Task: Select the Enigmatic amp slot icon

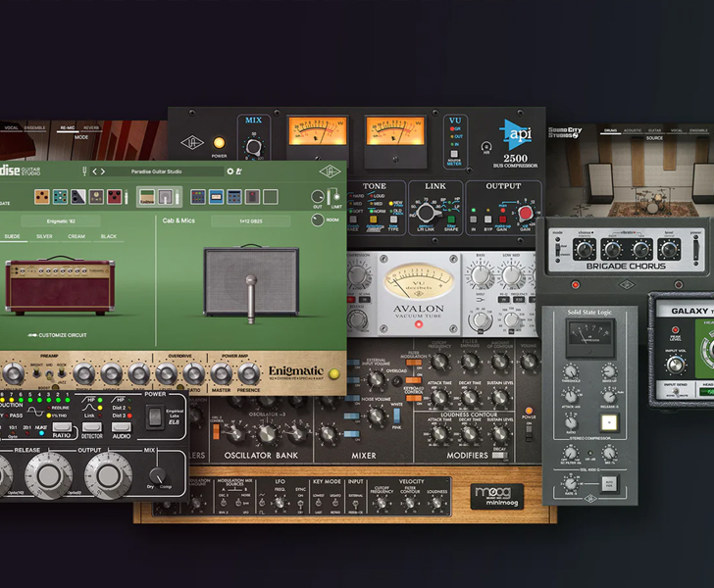Action: 147,197
